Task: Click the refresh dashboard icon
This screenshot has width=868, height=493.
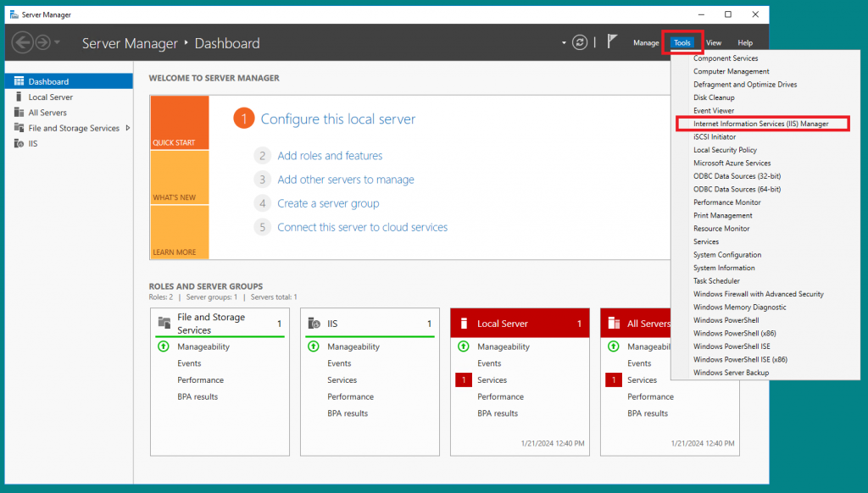Action: [580, 42]
